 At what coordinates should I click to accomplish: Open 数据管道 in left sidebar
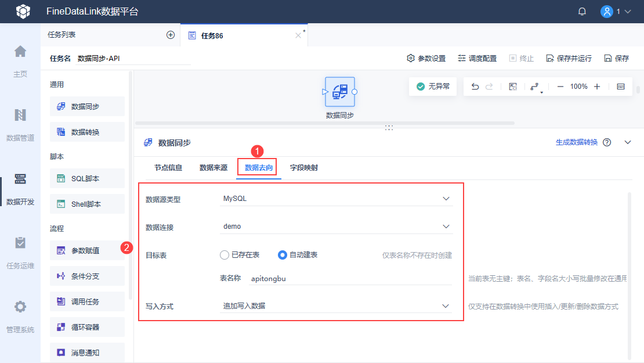[20, 125]
